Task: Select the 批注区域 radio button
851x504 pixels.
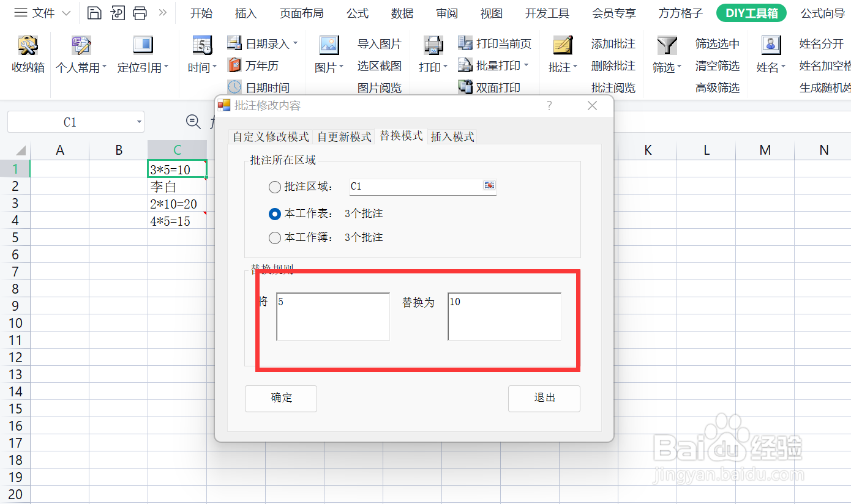Action: tap(275, 187)
